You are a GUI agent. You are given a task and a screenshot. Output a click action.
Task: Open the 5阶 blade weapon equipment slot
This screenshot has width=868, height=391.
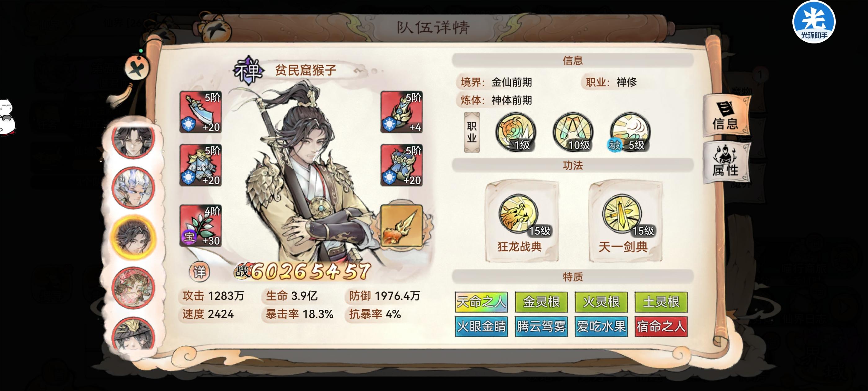click(201, 112)
